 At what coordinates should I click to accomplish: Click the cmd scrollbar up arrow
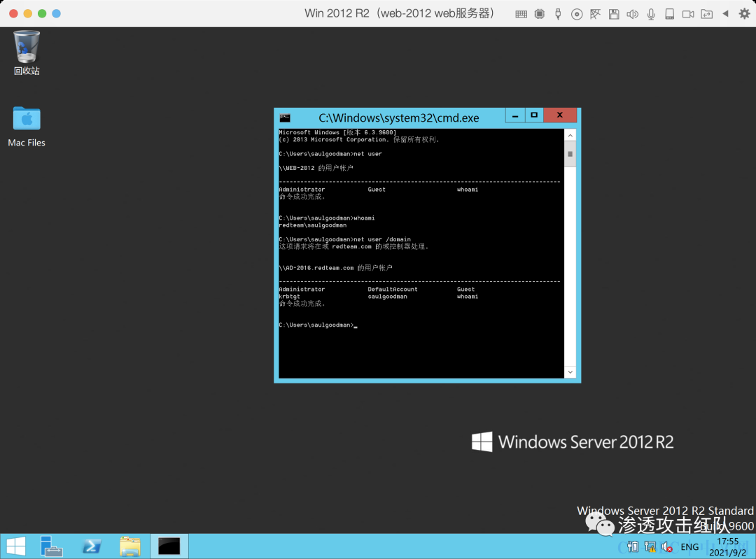pos(570,136)
